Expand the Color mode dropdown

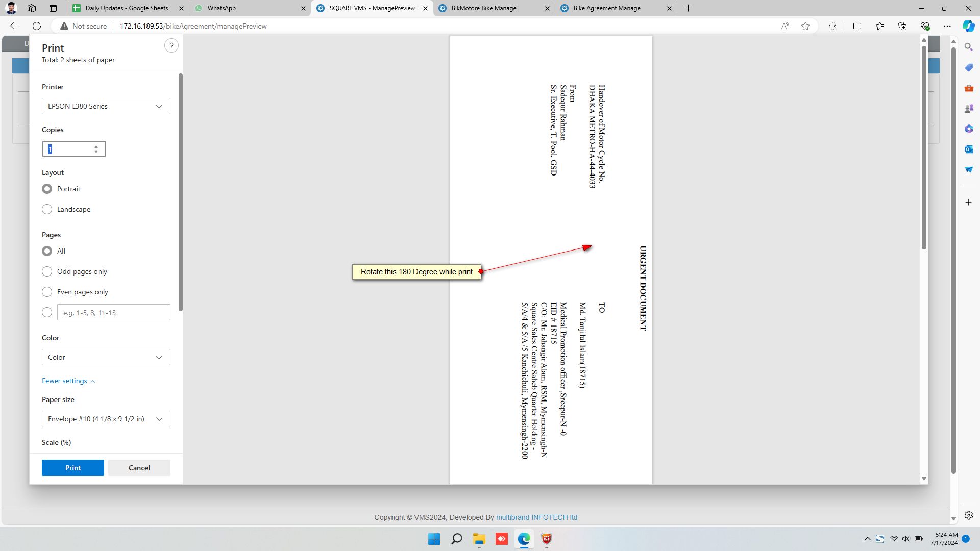point(106,357)
